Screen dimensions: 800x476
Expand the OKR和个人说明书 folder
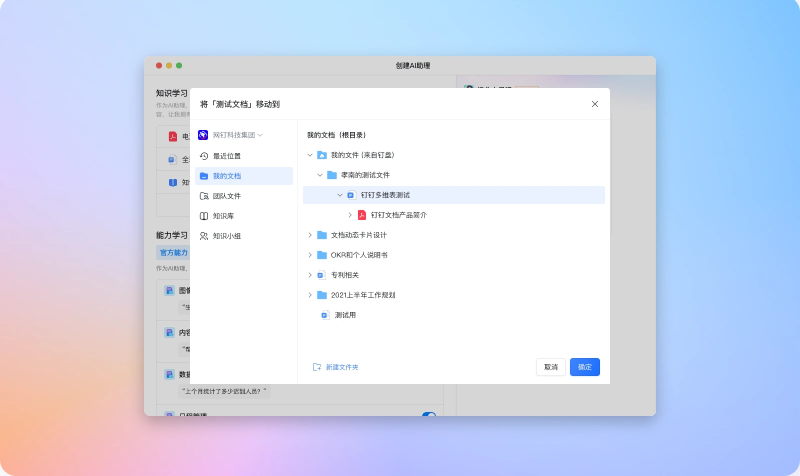[309, 255]
